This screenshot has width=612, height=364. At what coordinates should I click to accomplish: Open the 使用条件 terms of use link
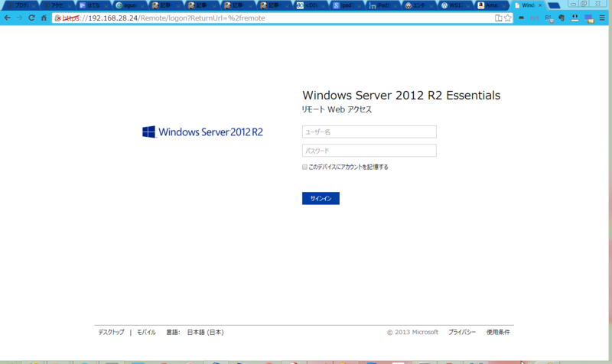[x=498, y=333]
